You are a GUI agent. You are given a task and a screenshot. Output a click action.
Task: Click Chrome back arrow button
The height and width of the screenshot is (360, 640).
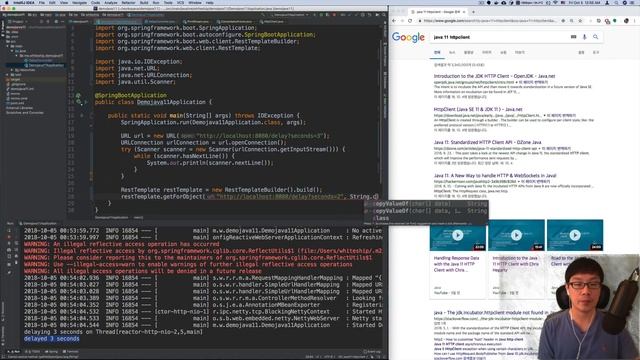(x=394, y=21)
